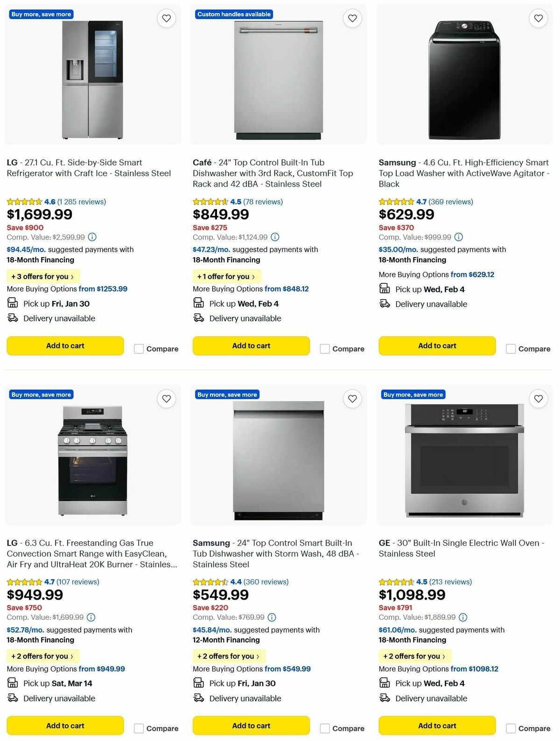The image size is (560, 741).
Task: Expand '+3 offers for you' on LG refrigerator
Action: 42,276
